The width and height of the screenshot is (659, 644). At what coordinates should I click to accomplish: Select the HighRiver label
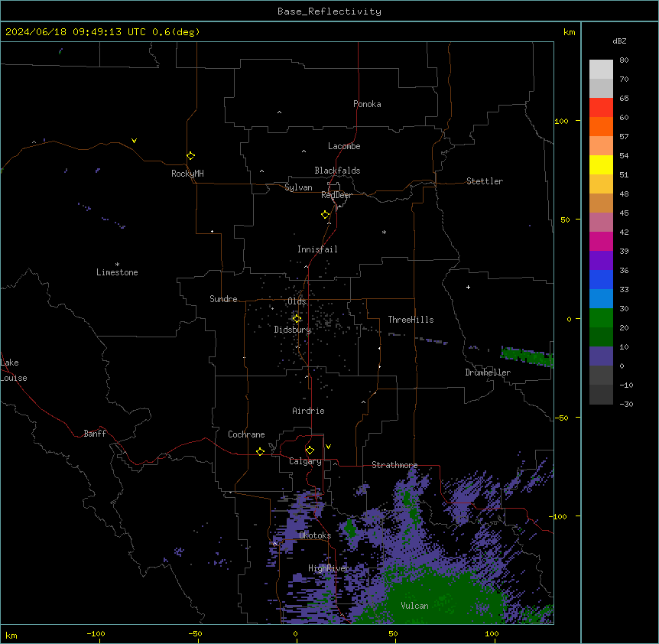click(x=329, y=568)
